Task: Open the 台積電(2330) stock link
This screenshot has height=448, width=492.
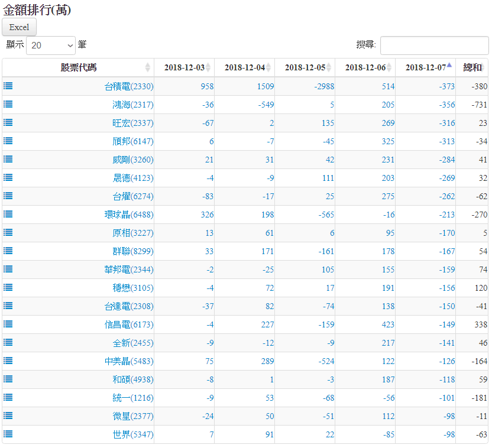Action: click(x=128, y=86)
